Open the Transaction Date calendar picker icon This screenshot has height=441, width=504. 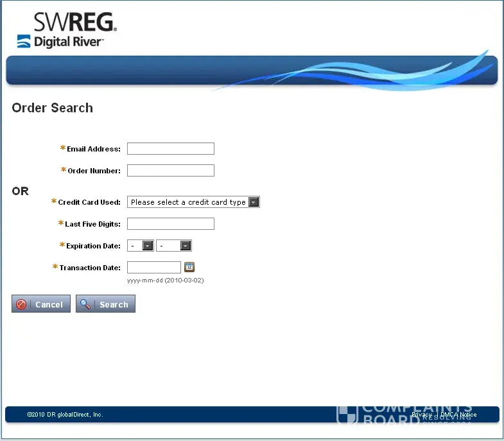(x=189, y=267)
